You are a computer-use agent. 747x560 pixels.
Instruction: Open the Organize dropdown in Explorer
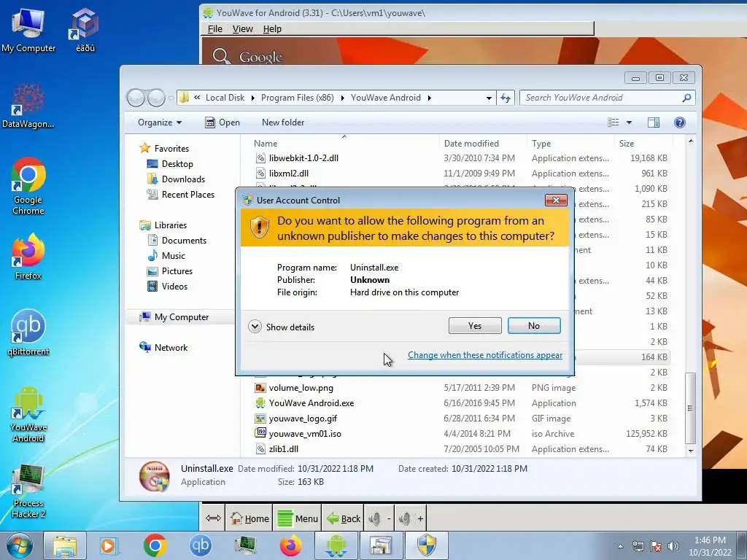click(x=160, y=122)
